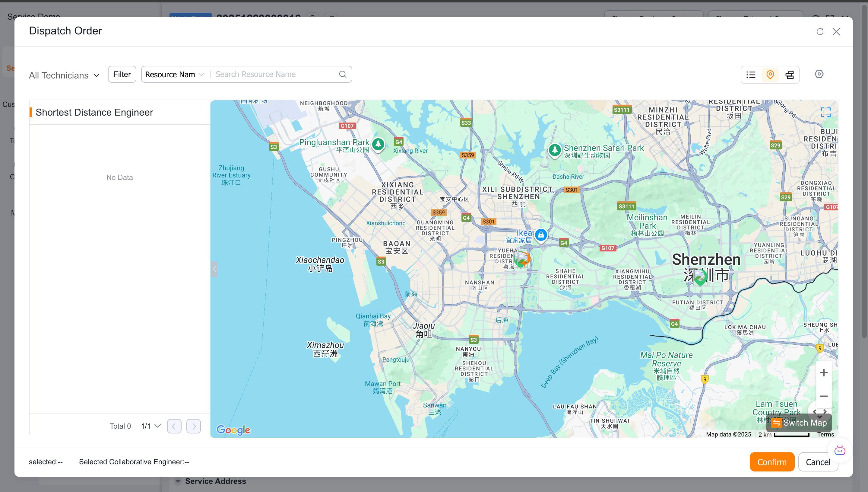Open Resource Name search type dropdown
The width and height of the screenshot is (868, 492).
(x=174, y=74)
